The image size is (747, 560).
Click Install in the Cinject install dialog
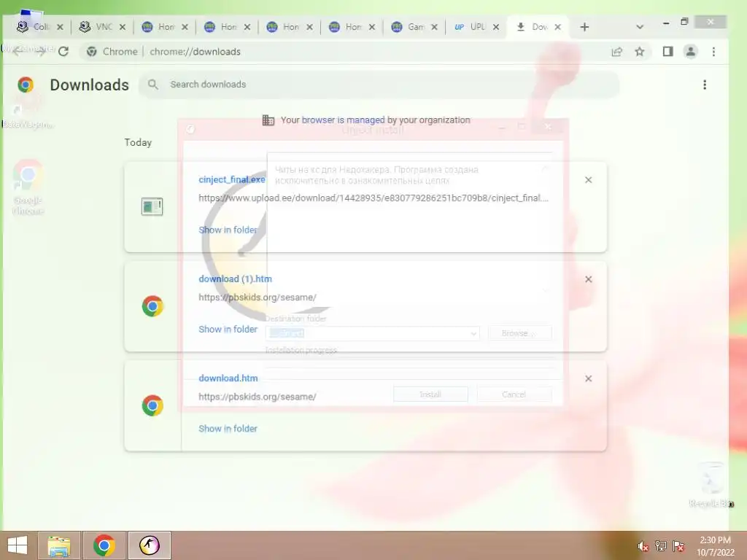[x=430, y=394]
